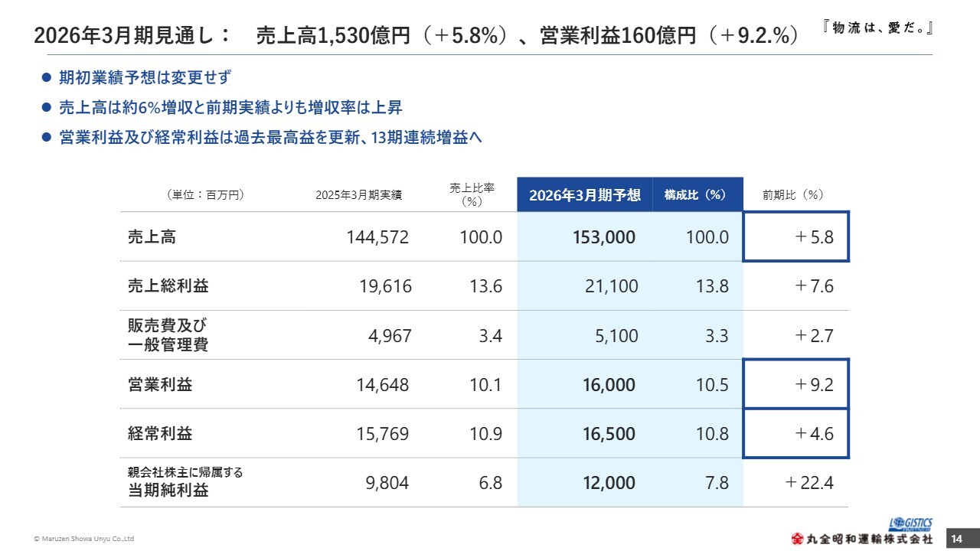Select the 2026年3月期予想 column header
The image size is (980, 551).
585,194
